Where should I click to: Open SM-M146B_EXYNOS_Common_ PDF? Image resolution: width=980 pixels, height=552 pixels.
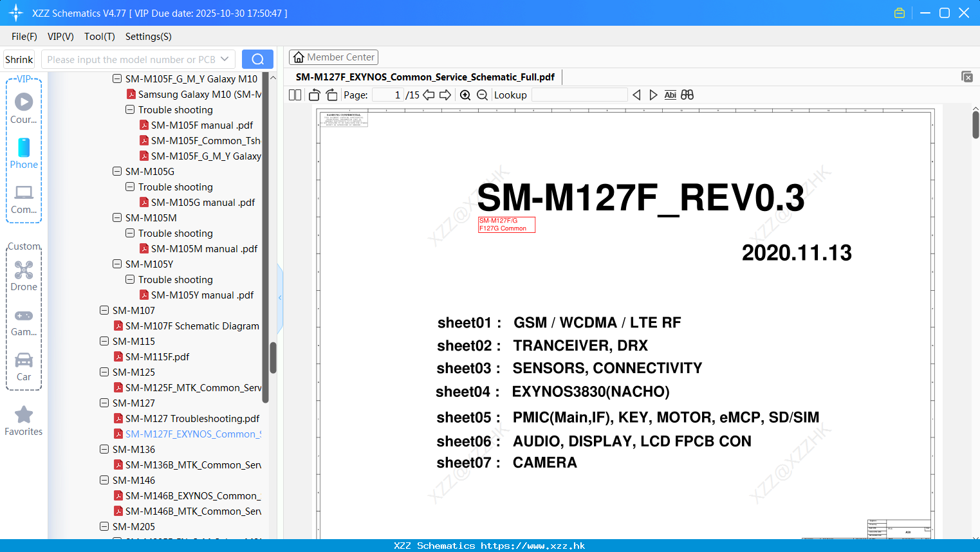click(193, 496)
